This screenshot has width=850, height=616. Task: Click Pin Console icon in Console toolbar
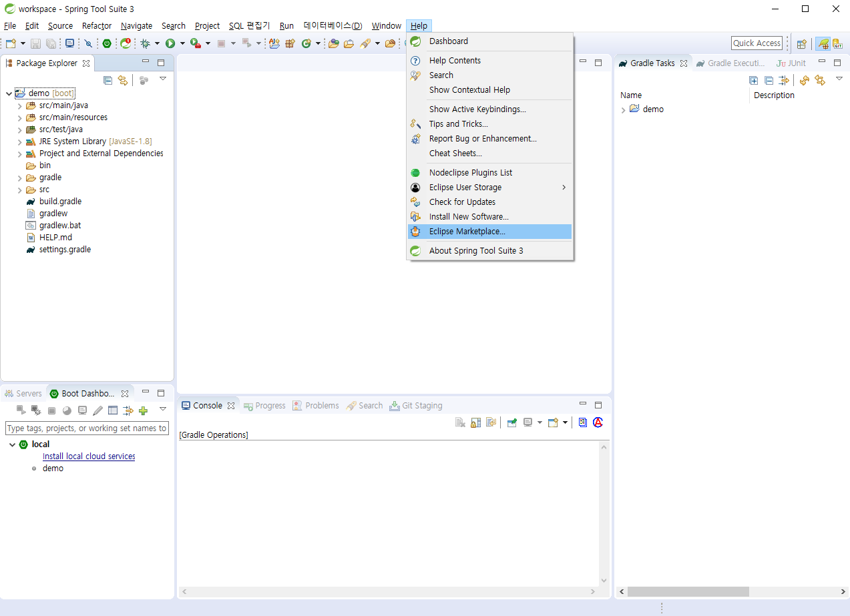click(512, 422)
